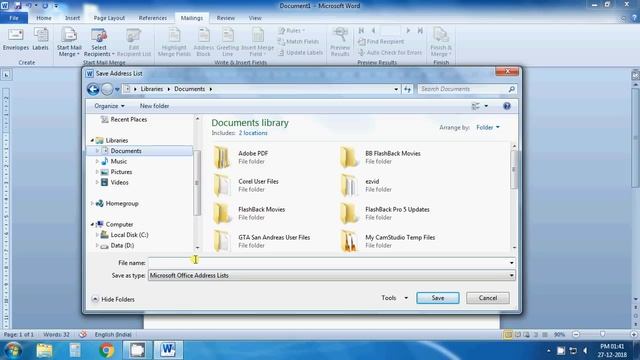Click Libraries in the address breadcrumb
This screenshot has height=360, width=640.
click(152, 89)
